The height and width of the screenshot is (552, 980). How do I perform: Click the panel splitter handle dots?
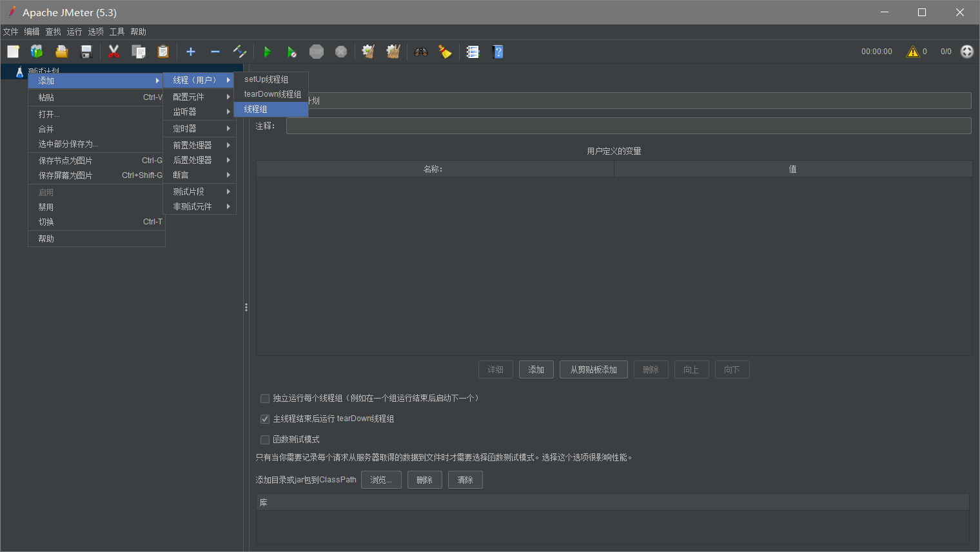pyautogui.click(x=246, y=308)
